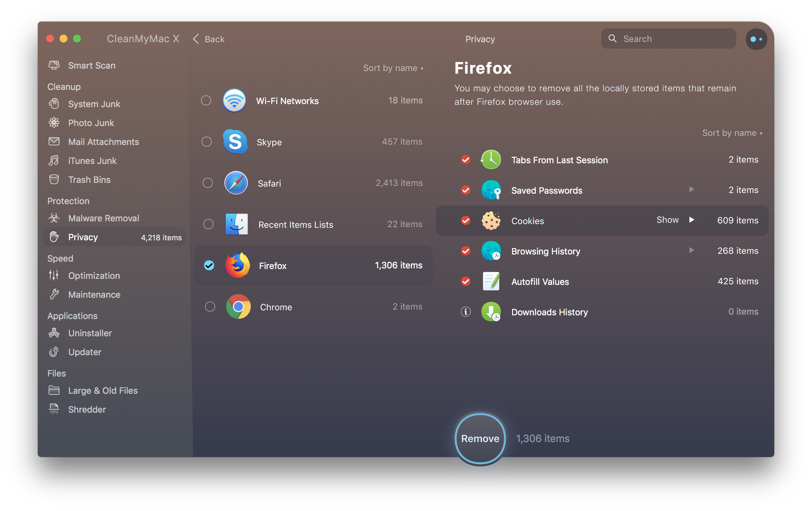Switch to the Privacy section
The height and width of the screenshot is (511, 812).
pos(83,237)
